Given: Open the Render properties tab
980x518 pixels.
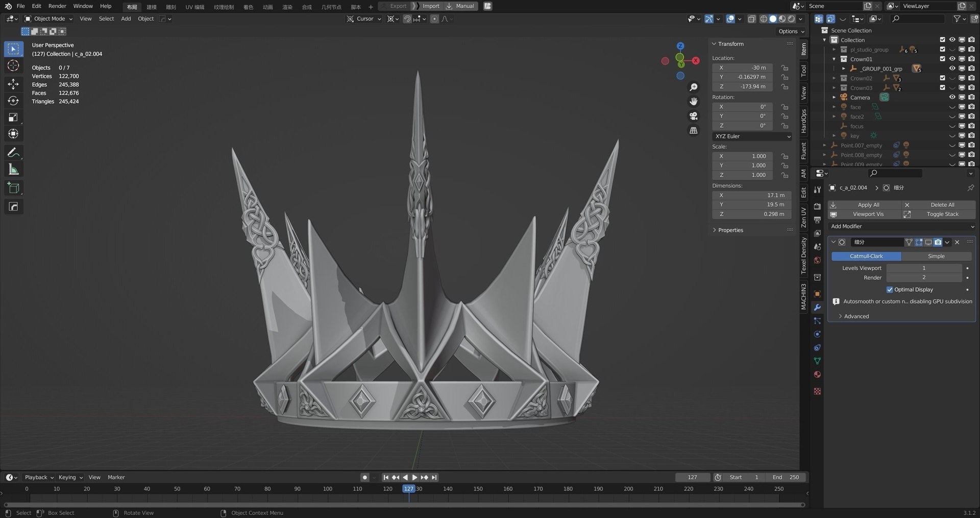Looking at the screenshot, I should [x=817, y=206].
